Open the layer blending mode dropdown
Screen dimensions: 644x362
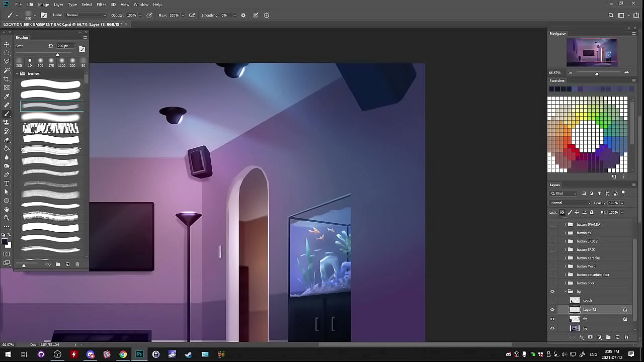click(x=571, y=203)
